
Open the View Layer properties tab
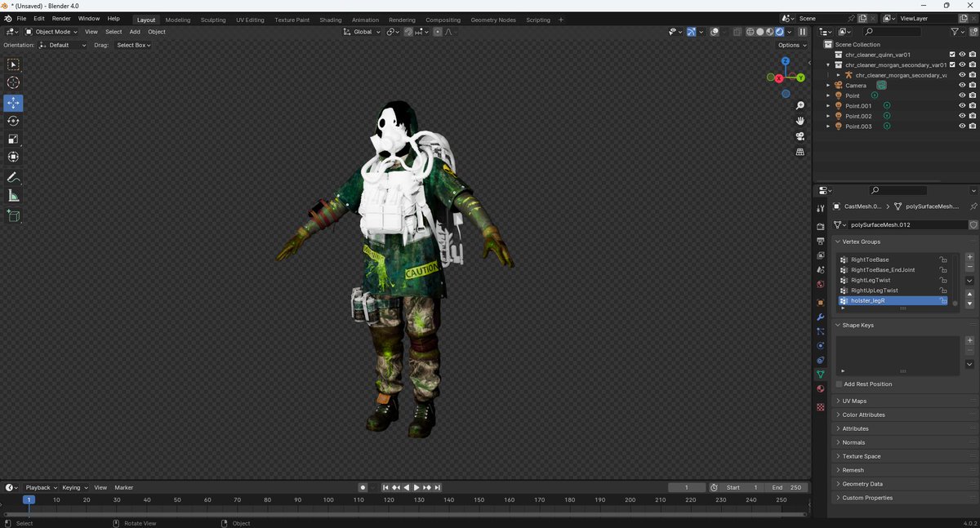(821, 255)
